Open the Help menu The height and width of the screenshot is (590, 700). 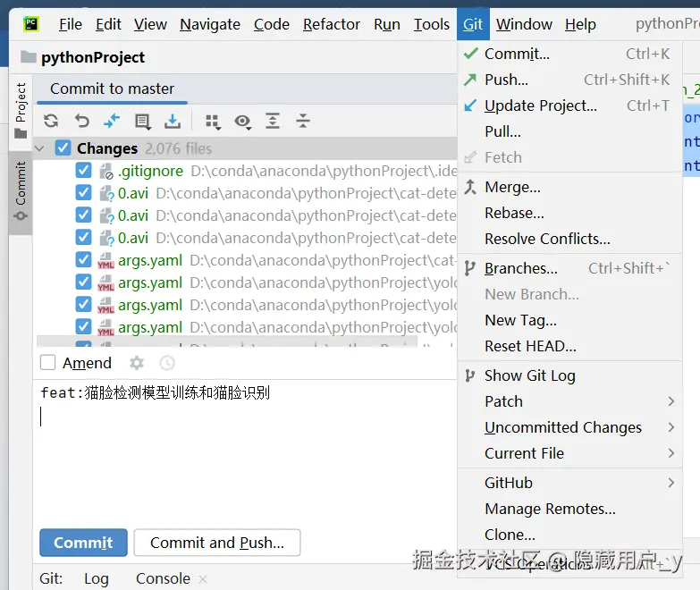(580, 24)
